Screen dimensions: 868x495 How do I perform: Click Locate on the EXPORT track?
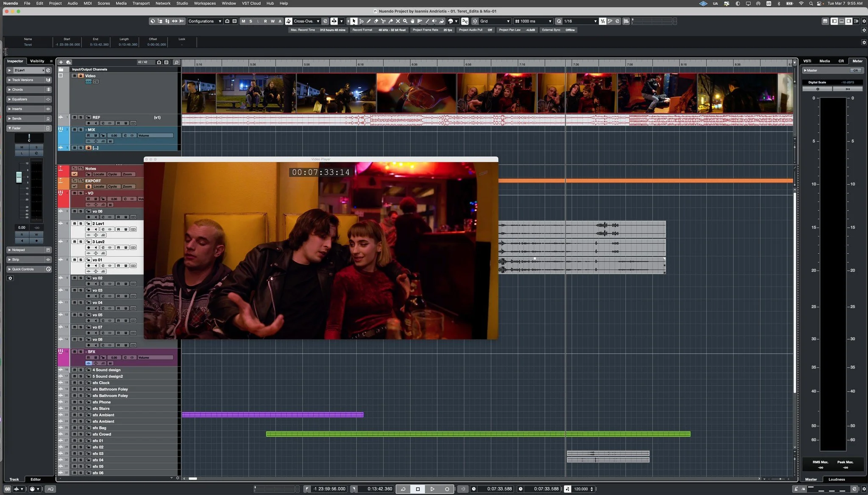coord(99,186)
